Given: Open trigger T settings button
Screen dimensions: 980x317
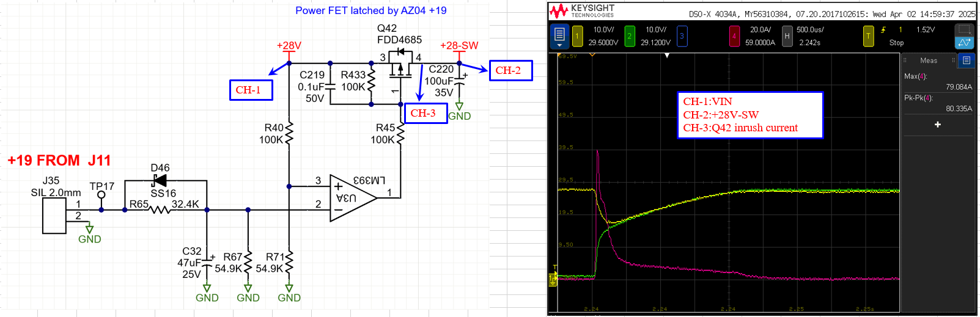Looking at the screenshot, I should point(868,36).
